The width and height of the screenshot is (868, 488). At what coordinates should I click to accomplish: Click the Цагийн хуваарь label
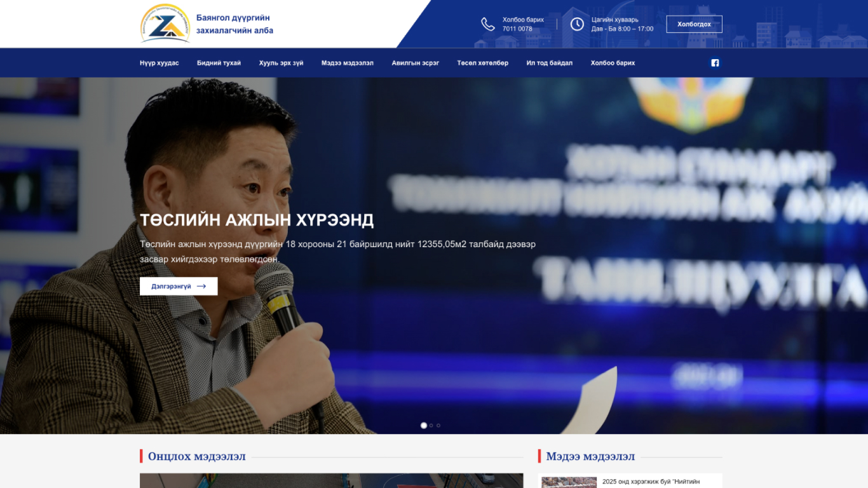tap(615, 20)
